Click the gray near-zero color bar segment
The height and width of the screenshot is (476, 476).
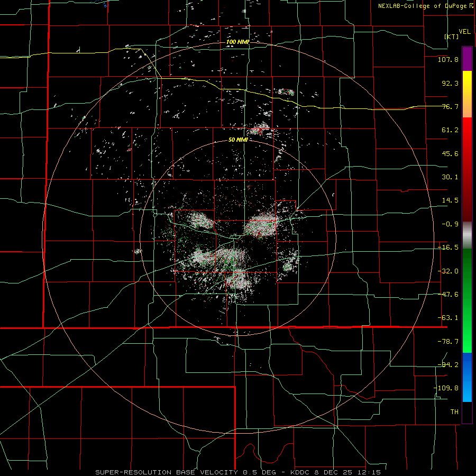(467, 235)
